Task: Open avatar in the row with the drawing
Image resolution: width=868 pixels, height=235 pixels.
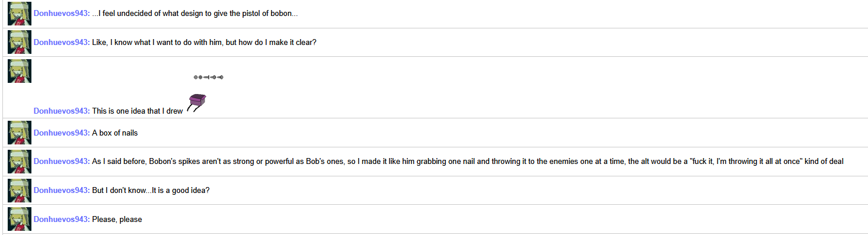Action: pyautogui.click(x=20, y=71)
